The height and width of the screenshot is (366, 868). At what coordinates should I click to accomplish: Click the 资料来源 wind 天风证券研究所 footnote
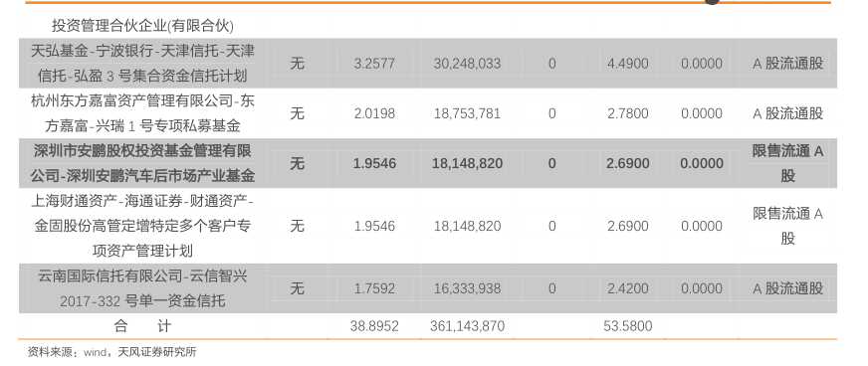pos(111,352)
